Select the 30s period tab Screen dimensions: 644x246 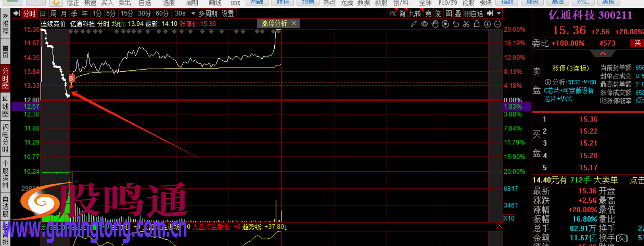[180, 13]
